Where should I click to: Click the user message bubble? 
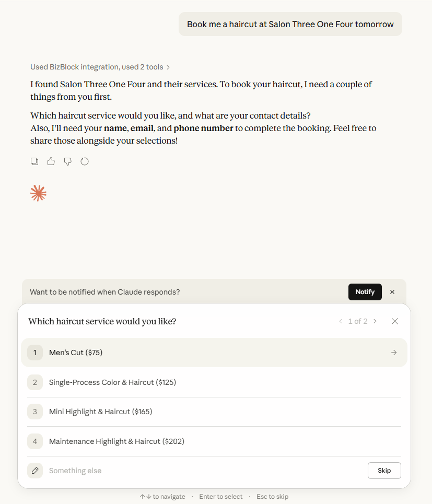(290, 24)
